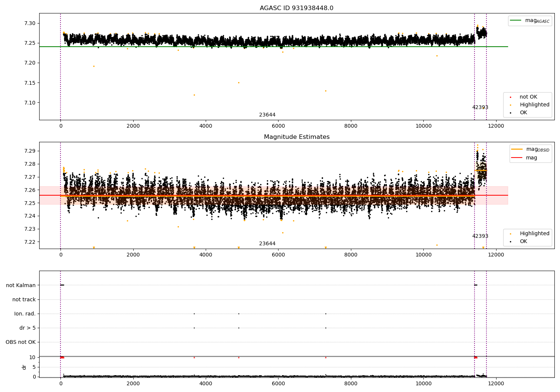Click the 10 tick on the dr axis
Screen dimensions: 560x392
point(32,357)
